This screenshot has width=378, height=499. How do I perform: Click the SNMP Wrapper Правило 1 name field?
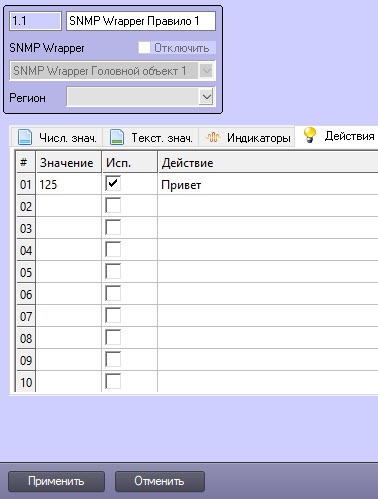141,21
